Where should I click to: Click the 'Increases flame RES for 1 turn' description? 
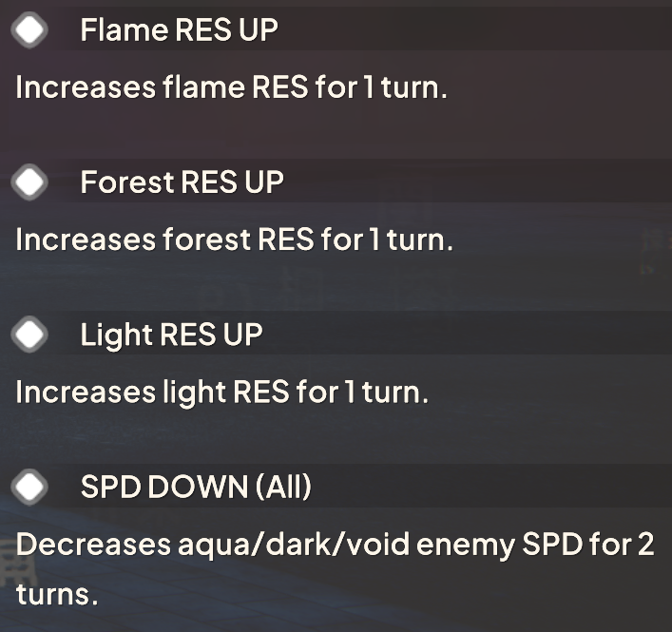pyautogui.click(x=231, y=87)
